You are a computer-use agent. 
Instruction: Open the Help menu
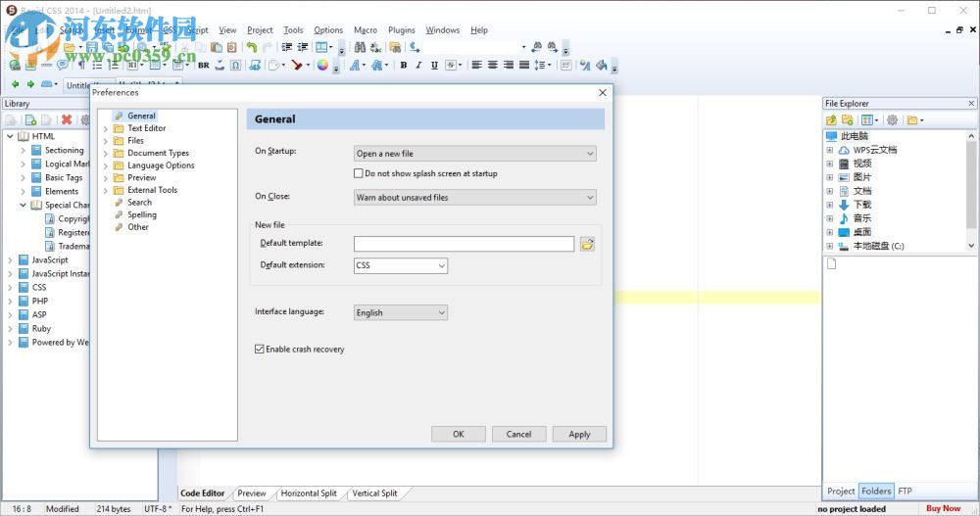(x=479, y=30)
